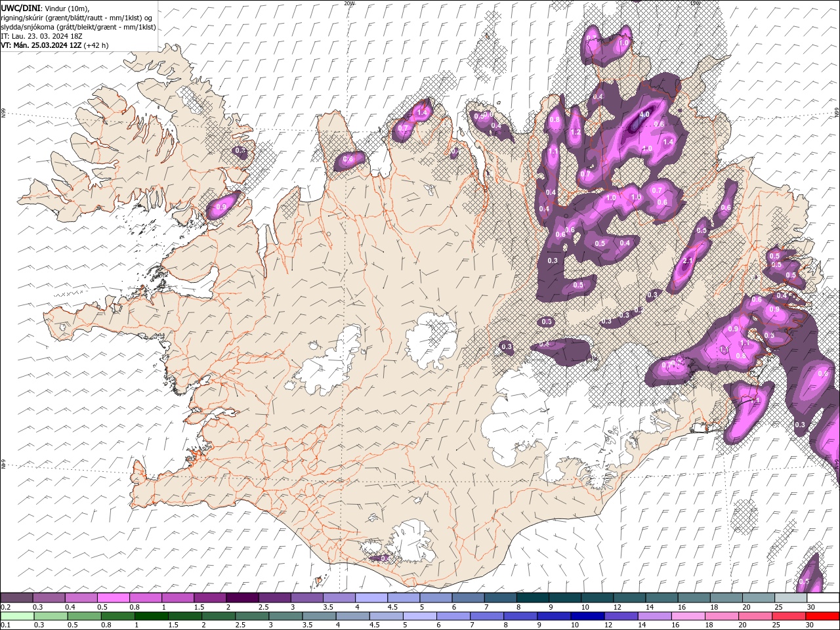
Task: Pick the 0.2–0.3 dark mauve snow swatch
Action: click(16, 598)
